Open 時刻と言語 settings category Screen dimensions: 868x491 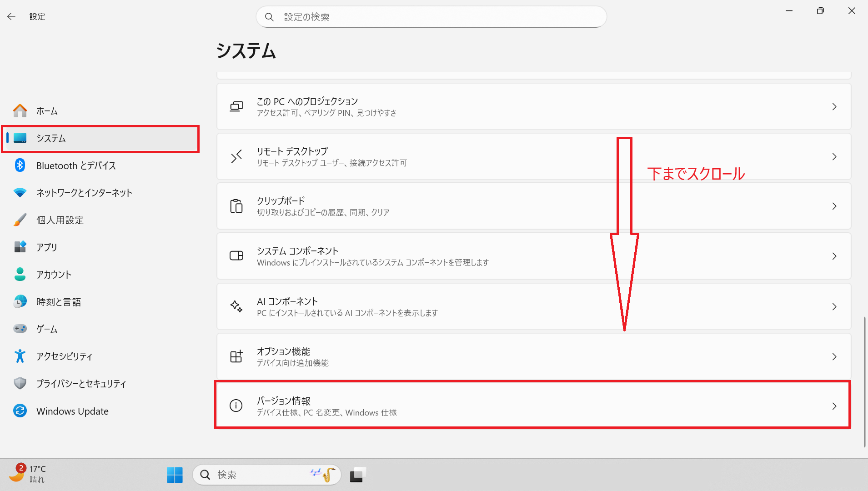tap(59, 302)
